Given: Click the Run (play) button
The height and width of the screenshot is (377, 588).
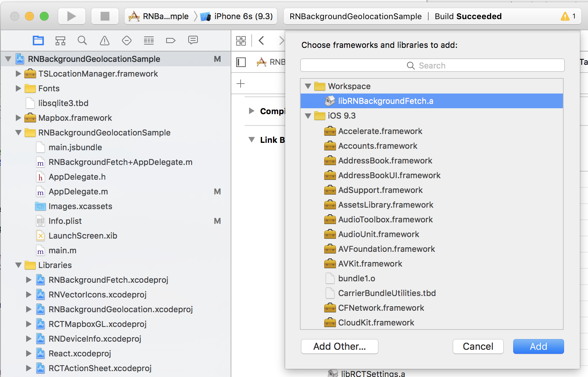Looking at the screenshot, I should tap(72, 16).
